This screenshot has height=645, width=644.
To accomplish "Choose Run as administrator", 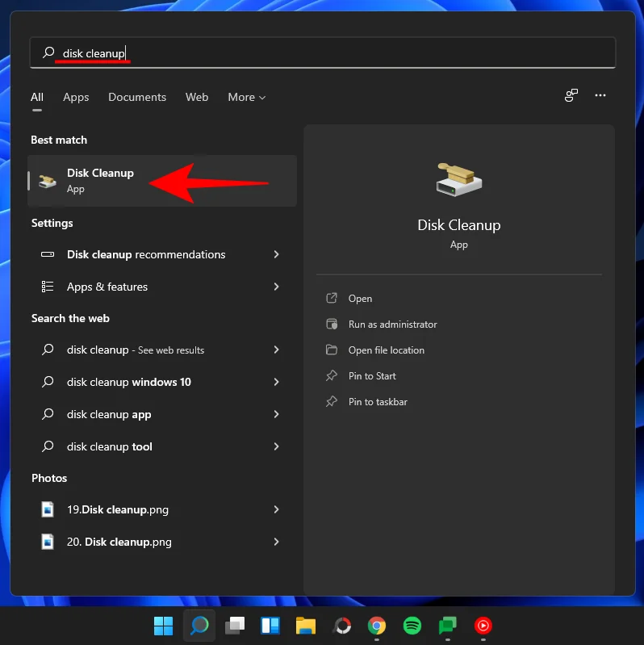I will [x=393, y=325].
